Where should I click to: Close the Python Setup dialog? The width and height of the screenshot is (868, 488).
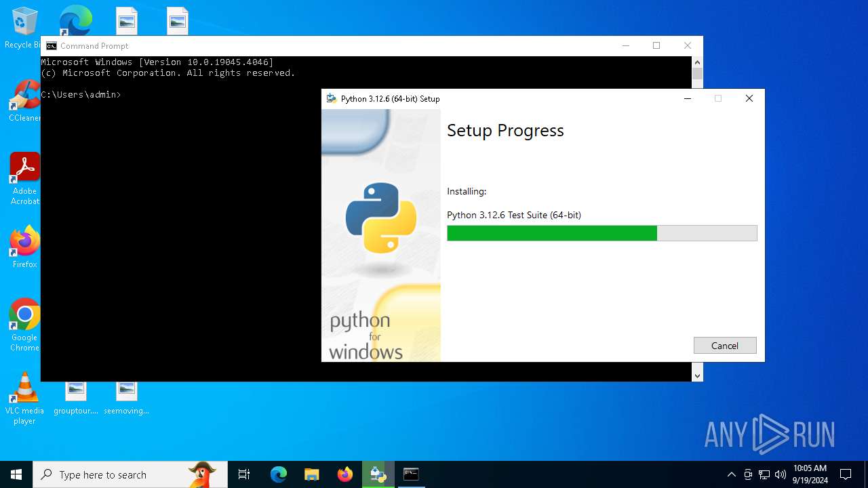[749, 99]
